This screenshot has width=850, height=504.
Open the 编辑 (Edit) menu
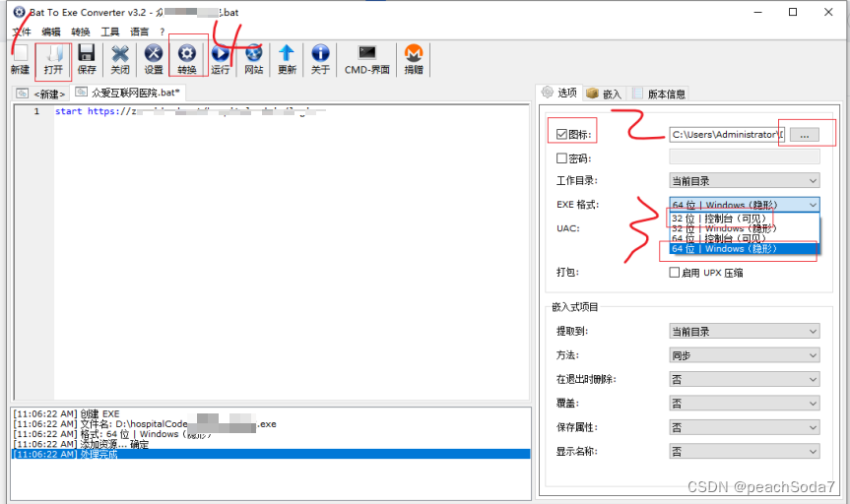point(51,31)
